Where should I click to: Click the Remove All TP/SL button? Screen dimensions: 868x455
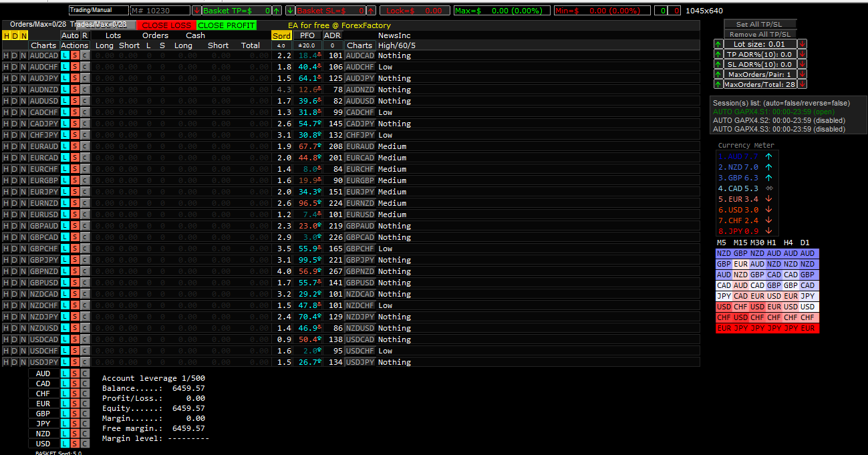(x=760, y=34)
